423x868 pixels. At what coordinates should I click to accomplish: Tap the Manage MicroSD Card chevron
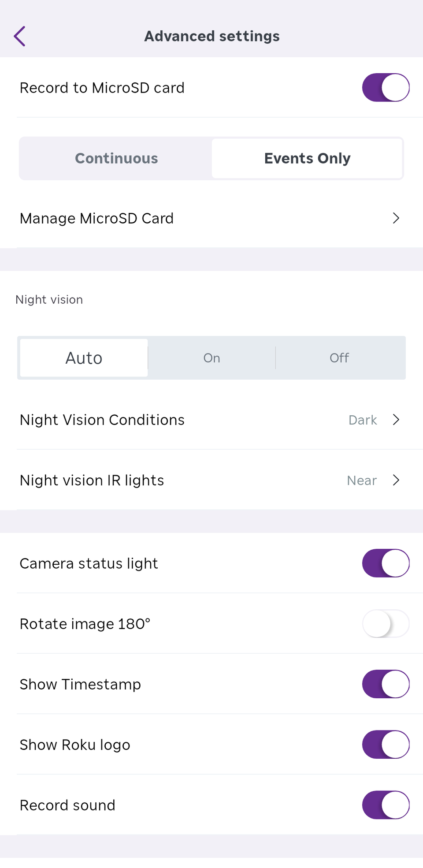pos(396,218)
